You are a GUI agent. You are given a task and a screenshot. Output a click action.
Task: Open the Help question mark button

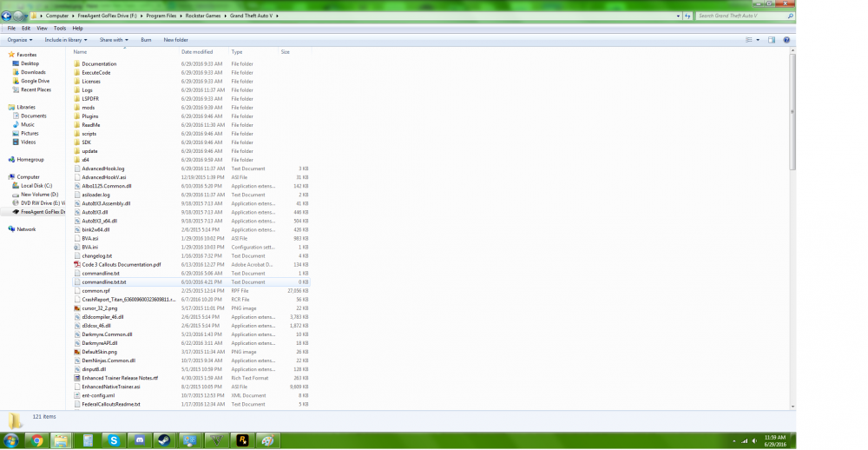786,40
